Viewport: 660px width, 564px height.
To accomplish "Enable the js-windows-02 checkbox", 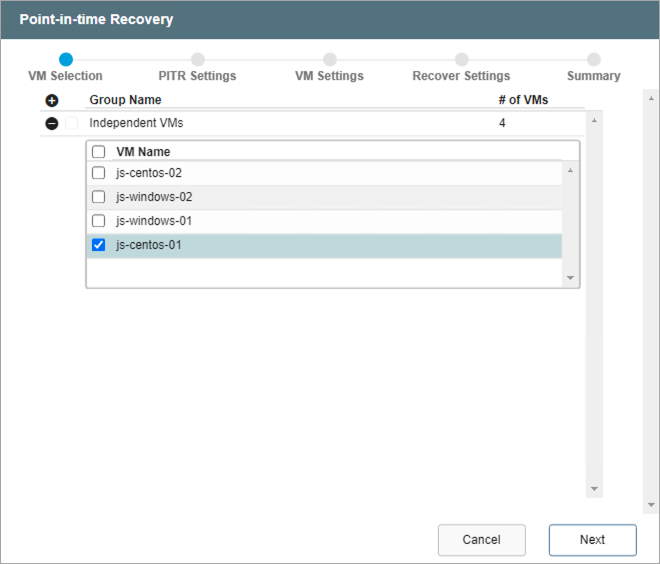I will pyautogui.click(x=98, y=197).
